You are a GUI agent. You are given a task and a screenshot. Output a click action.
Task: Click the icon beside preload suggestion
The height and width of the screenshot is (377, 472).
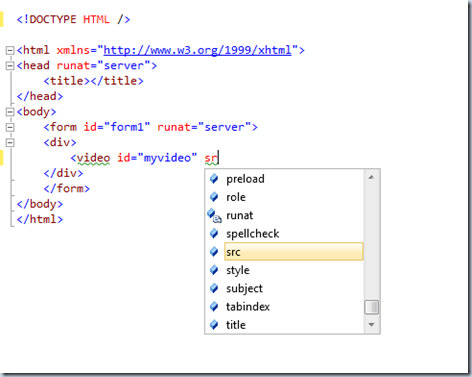click(x=214, y=179)
